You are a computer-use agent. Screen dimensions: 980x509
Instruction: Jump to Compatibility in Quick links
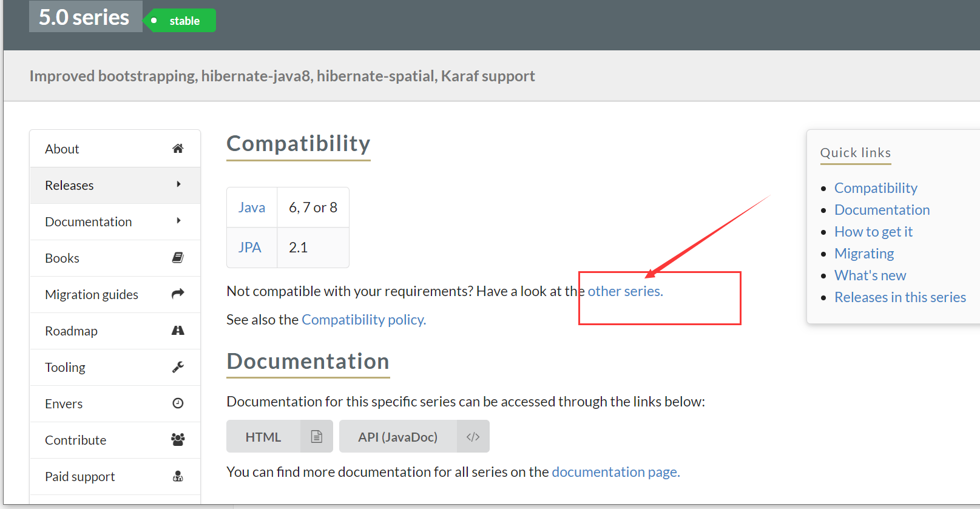[876, 188]
